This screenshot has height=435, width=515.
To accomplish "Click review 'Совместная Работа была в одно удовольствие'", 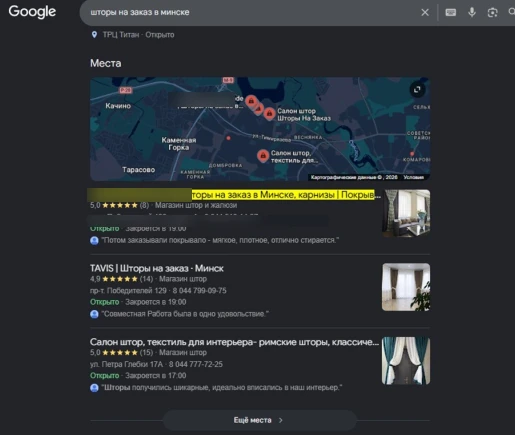I will click(x=185, y=314).
